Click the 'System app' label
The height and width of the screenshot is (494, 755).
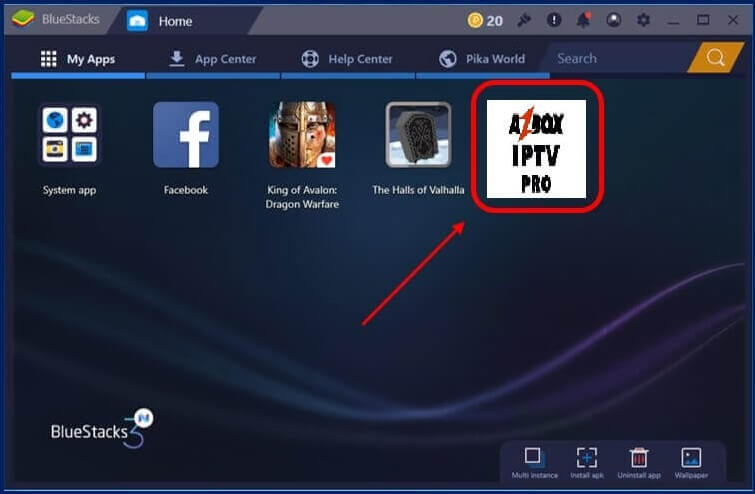(69, 190)
